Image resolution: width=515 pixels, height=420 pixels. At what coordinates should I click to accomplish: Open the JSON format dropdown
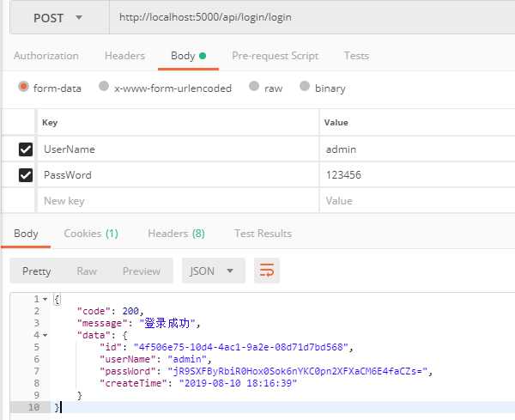click(x=214, y=271)
